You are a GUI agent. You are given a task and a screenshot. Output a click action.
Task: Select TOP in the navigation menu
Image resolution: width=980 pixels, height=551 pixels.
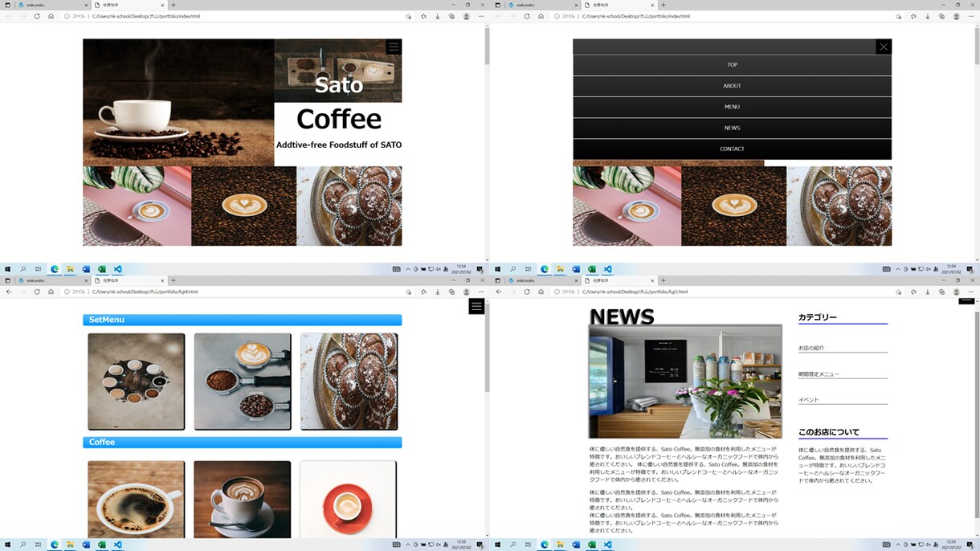click(x=732, y=65)
